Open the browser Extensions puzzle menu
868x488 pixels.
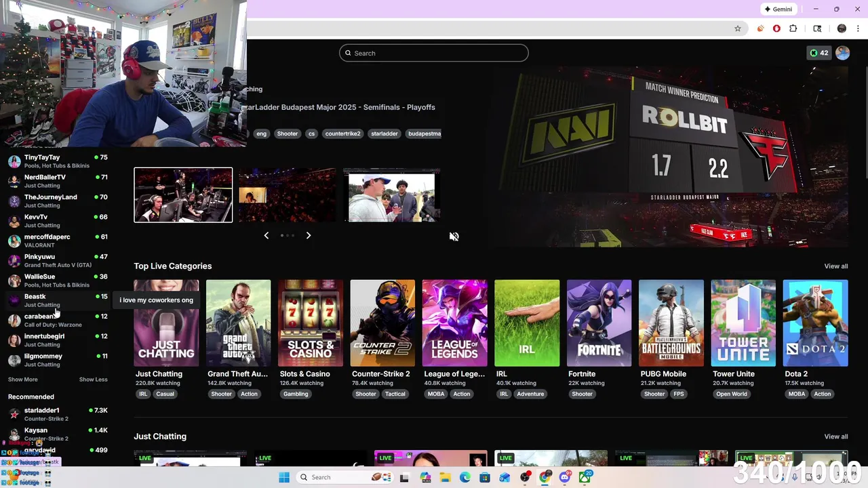point(793,28)
